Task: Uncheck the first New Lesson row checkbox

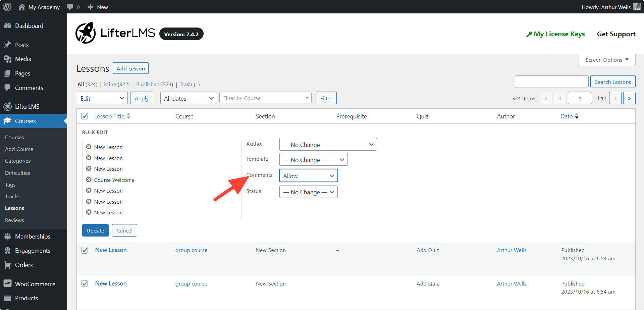Action: 85,250
